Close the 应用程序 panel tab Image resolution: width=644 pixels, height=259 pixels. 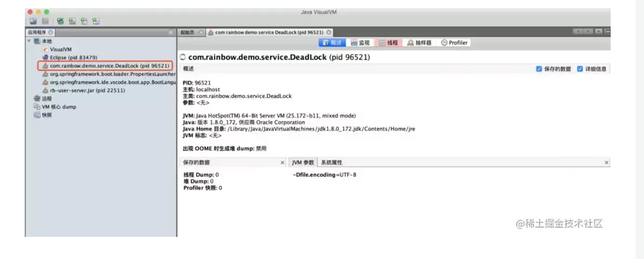pos(50,32)
